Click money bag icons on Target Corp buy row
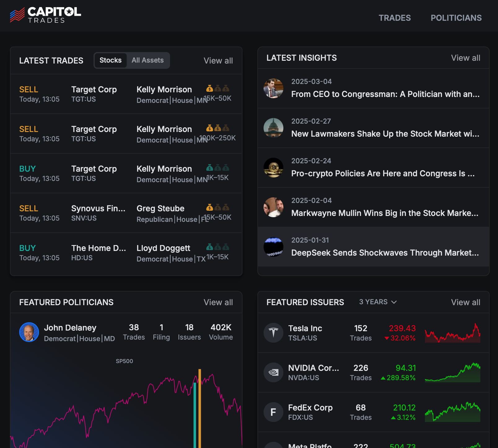The image size is (498, 448). [218, 168]
